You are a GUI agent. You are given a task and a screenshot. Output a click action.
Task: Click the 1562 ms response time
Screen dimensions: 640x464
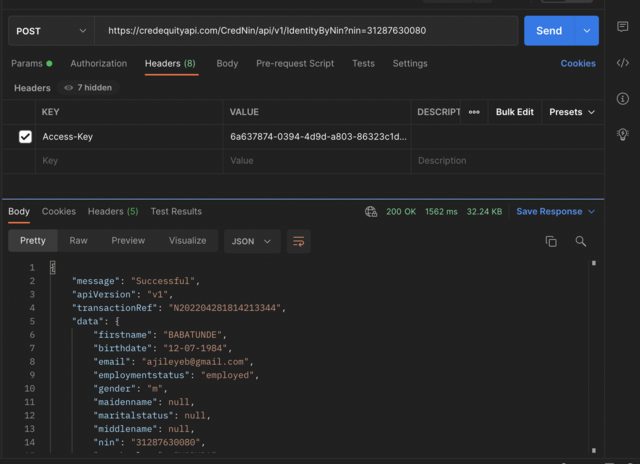pyautogui.click(x=441, y=211)
